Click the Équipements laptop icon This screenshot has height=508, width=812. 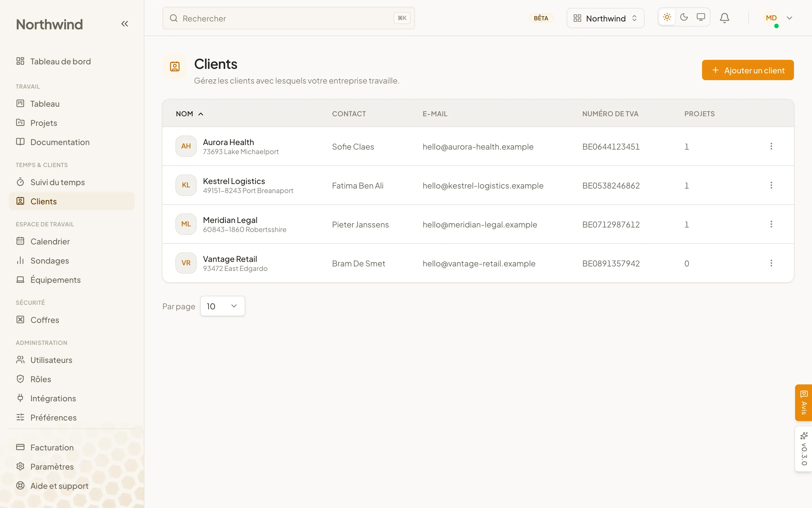(x=21, y=279)
